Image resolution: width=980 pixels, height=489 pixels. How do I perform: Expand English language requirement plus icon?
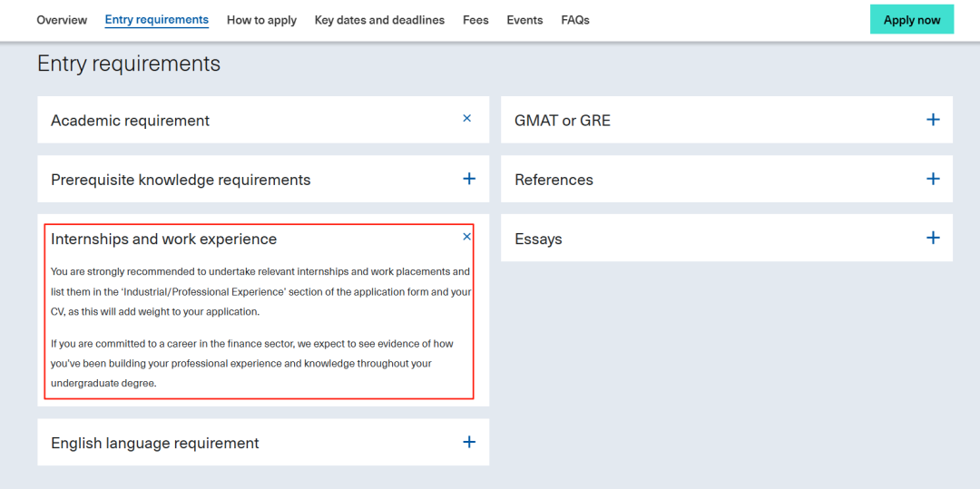pos(469,442)
